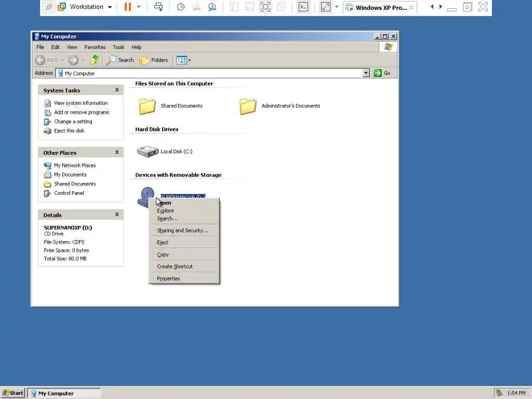Collapse the System Tasks panel

(117, 90)
